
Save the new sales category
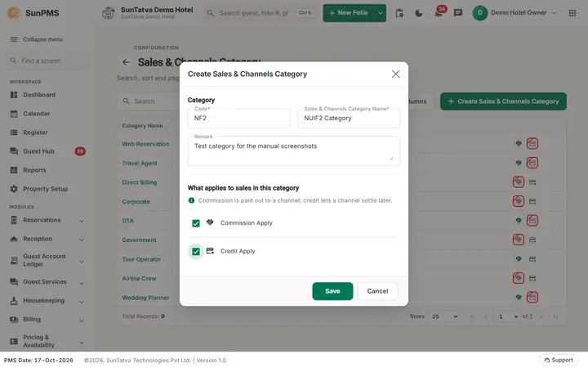(332, 291)
